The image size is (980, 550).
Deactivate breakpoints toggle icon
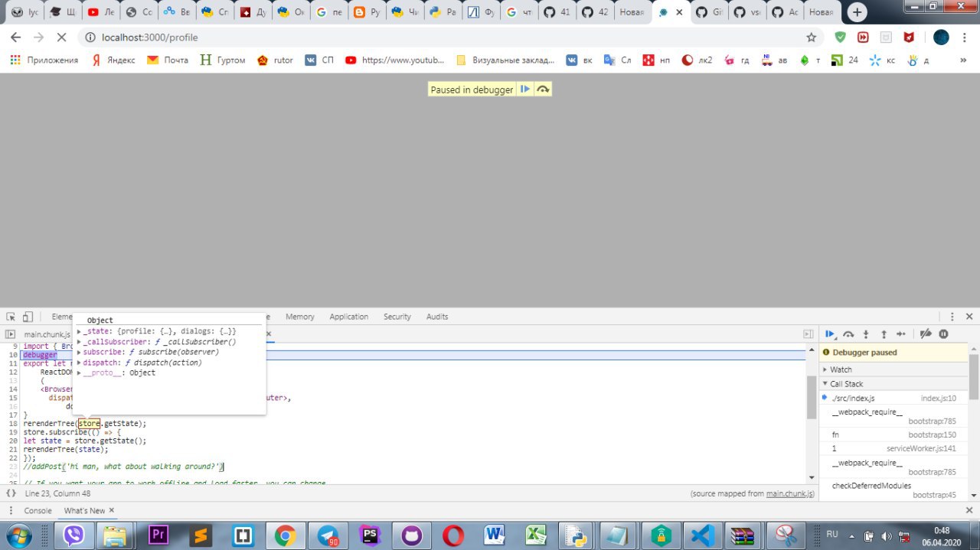point(925,334)
